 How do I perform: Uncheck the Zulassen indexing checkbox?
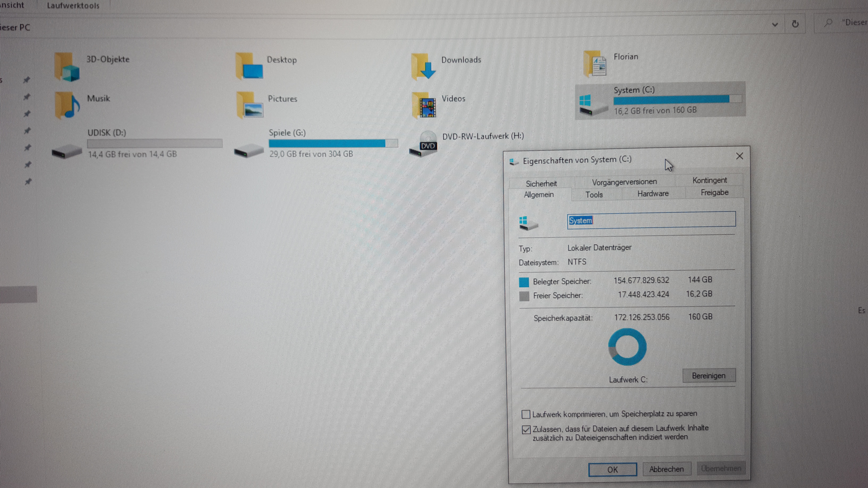[526, 430]
